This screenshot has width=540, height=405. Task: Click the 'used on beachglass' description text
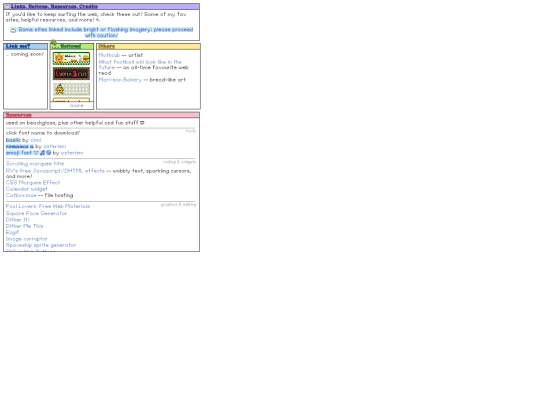point(75,123)
